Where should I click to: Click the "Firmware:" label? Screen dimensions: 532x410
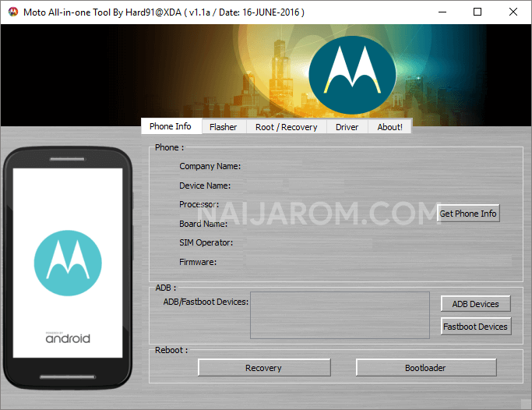click(198, 262)
